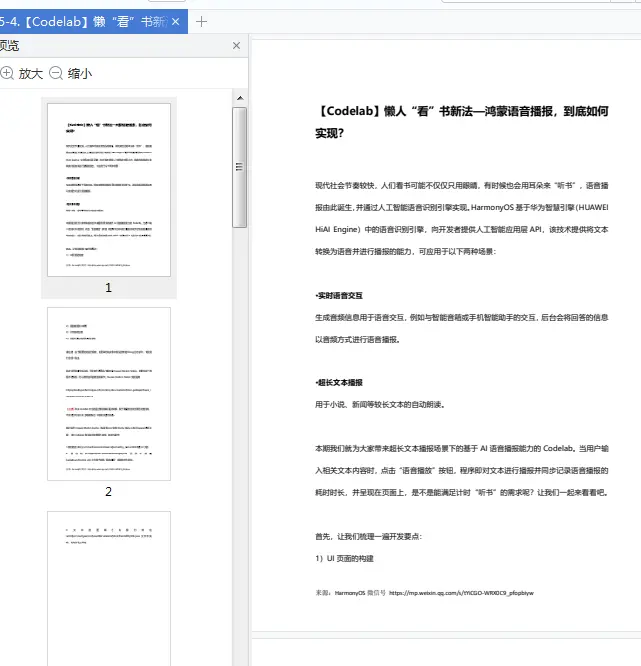Open a new tab with the plus button
641x666 pixels.
[x=201, y=21]
